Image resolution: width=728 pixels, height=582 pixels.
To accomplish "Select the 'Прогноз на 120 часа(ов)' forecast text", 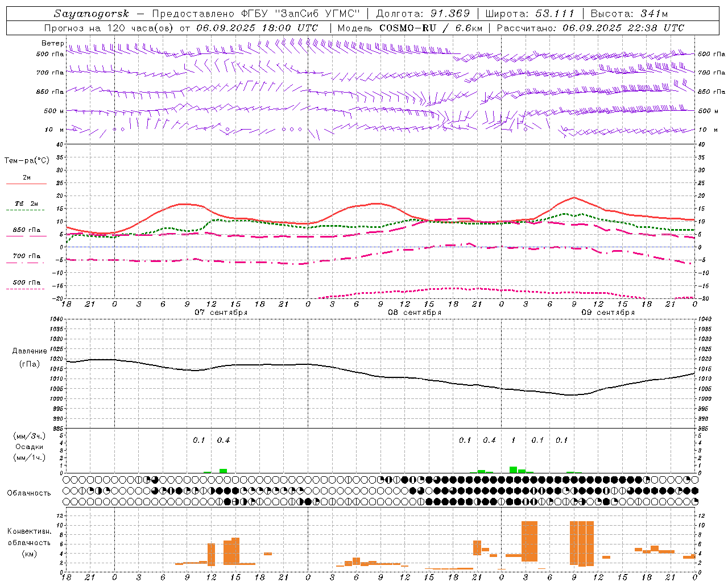I will 109,28.
